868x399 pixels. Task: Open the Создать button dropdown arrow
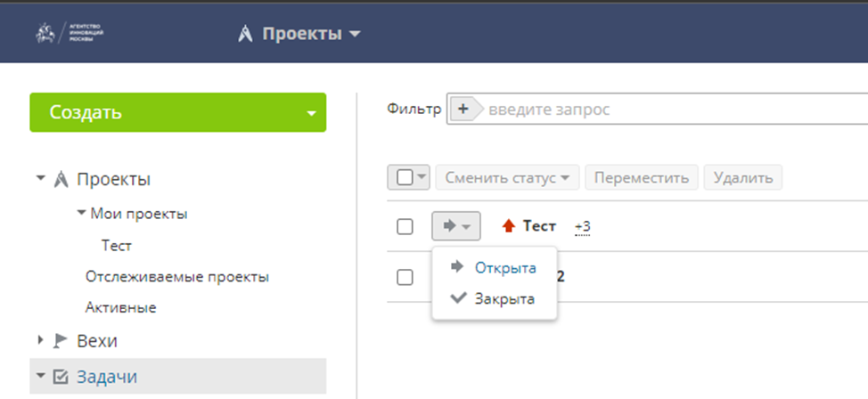(311, 114)
